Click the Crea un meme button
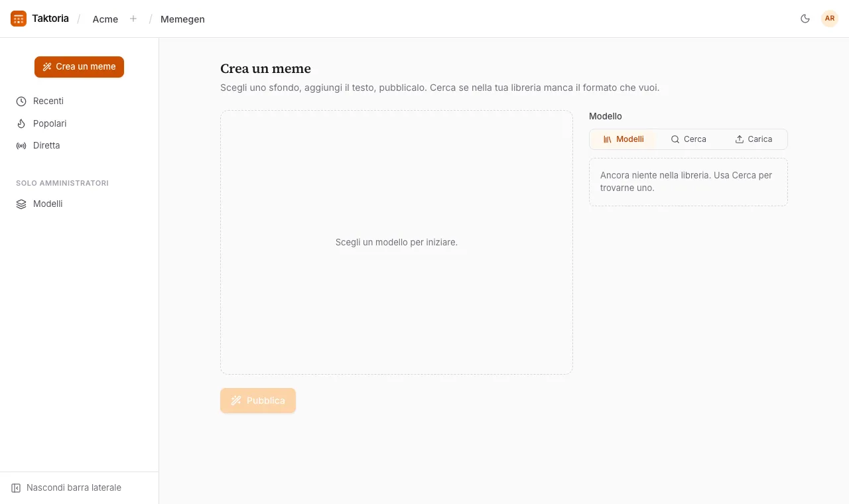849x504 pixels. [80, 67]
